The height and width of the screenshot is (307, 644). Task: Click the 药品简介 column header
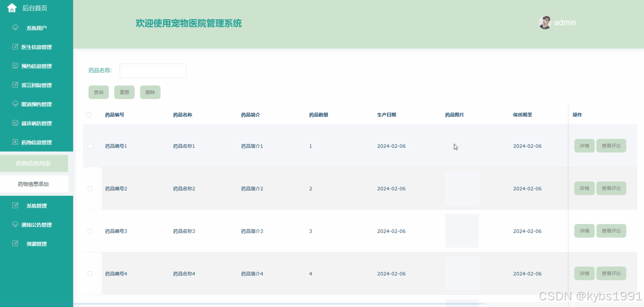(x=251, y=115)
